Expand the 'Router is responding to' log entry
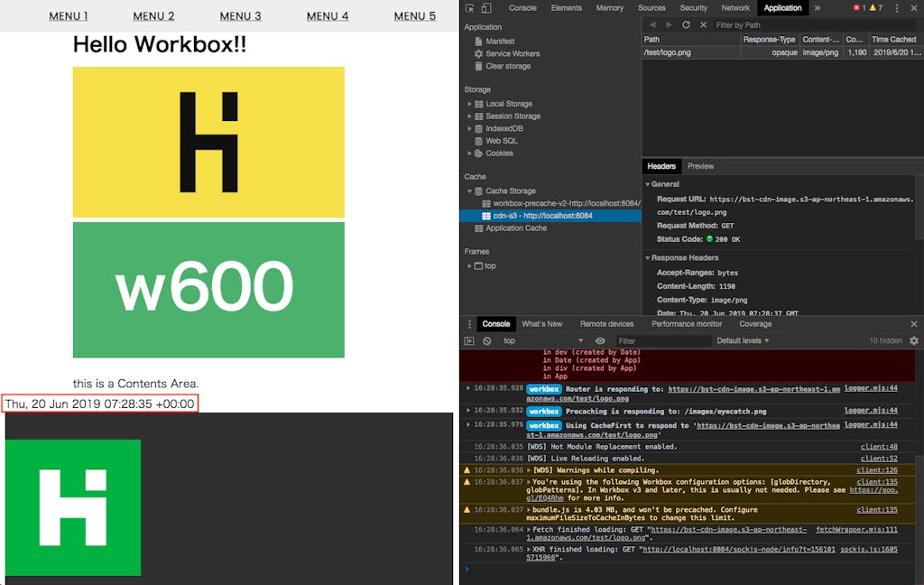The height and width of the screenshot is (585, 924). point(468,388)
